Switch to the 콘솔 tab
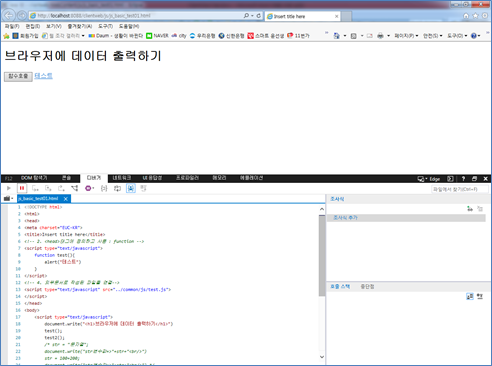Viewport: 492px width, 366px height. 66,178
